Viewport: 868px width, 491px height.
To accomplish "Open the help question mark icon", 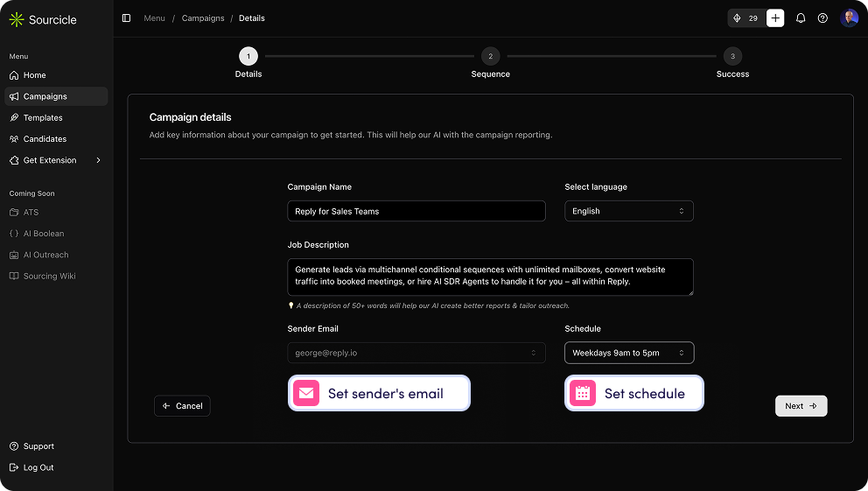I will pos(822,18).
